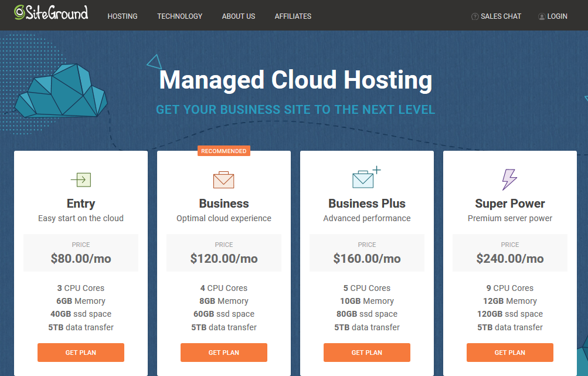Click '5TB data transfer' in Super Power plan

coord(510,327)
